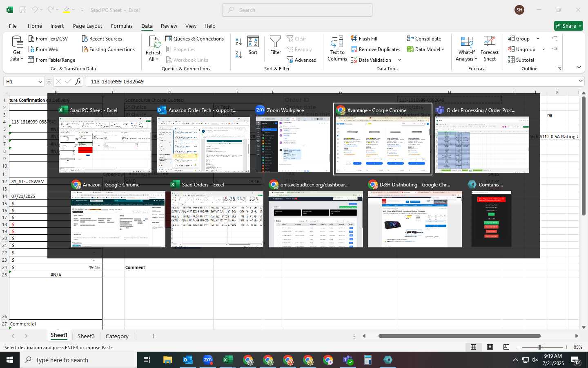Viewport: 588px width, 368px height.
Task: Sort Z to A descending
Action: (x=239, y=54)
